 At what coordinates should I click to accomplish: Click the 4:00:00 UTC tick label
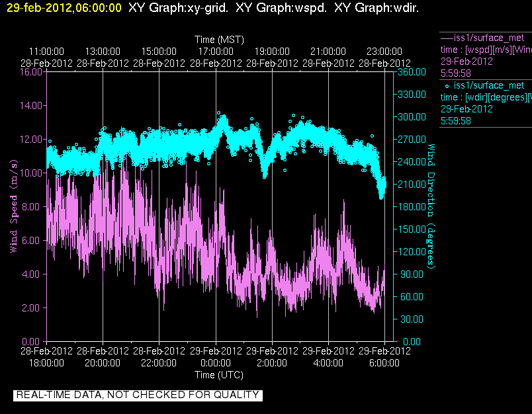point(328,363)
